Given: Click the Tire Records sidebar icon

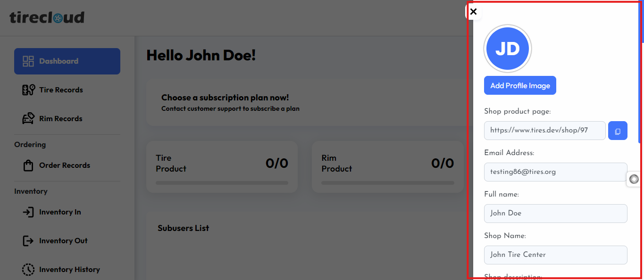Looking at the screenshot, I should point(28,90).
